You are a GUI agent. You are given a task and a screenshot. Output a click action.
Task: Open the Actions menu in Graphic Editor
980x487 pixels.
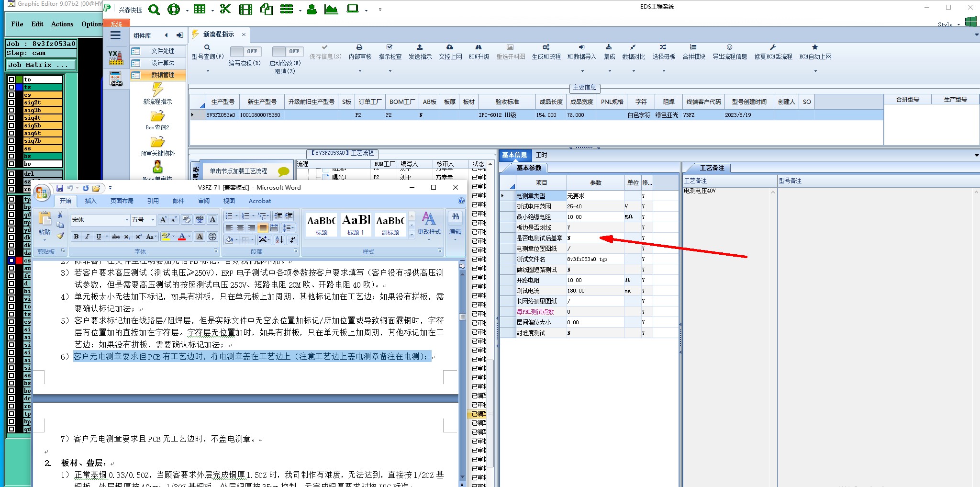tap(62, 24)
